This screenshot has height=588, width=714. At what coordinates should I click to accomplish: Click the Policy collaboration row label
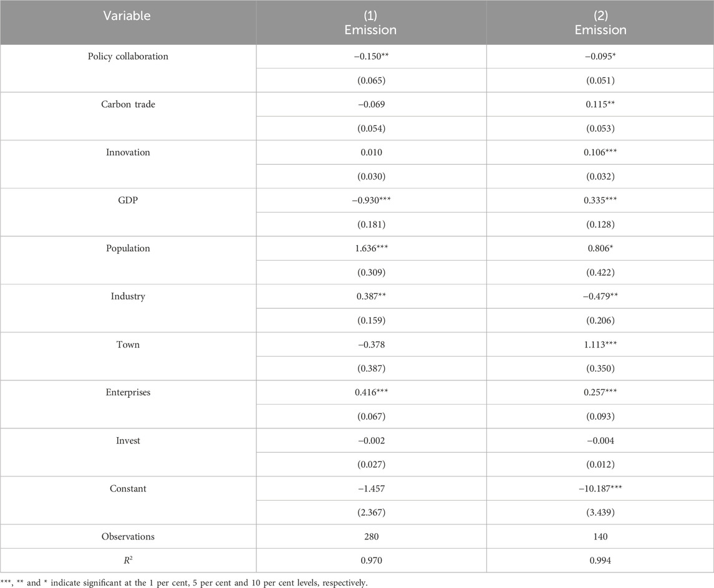coord(128,57)
